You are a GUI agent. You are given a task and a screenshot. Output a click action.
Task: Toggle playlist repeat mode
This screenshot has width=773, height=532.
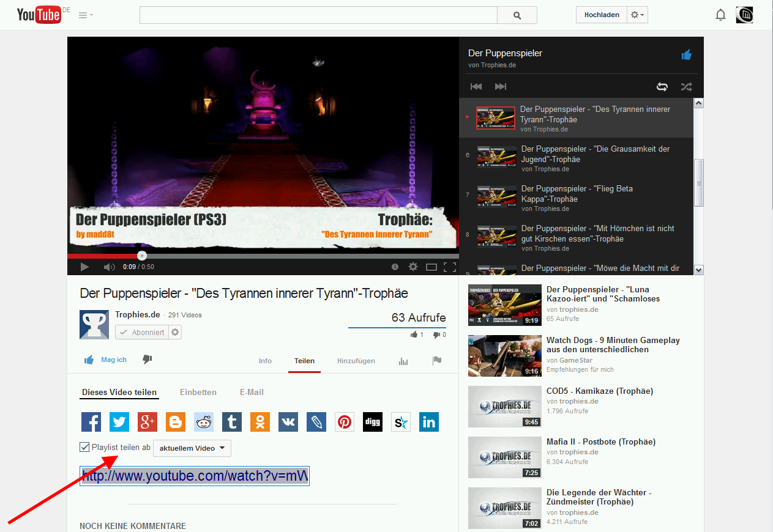tap(662, 86)
